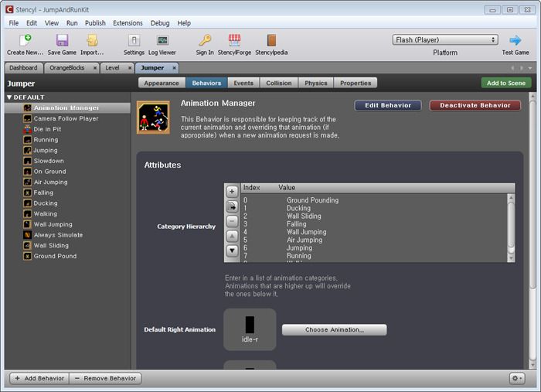Open the Log Viewer icon
The image size is (541, 392).
click(162, 40)
